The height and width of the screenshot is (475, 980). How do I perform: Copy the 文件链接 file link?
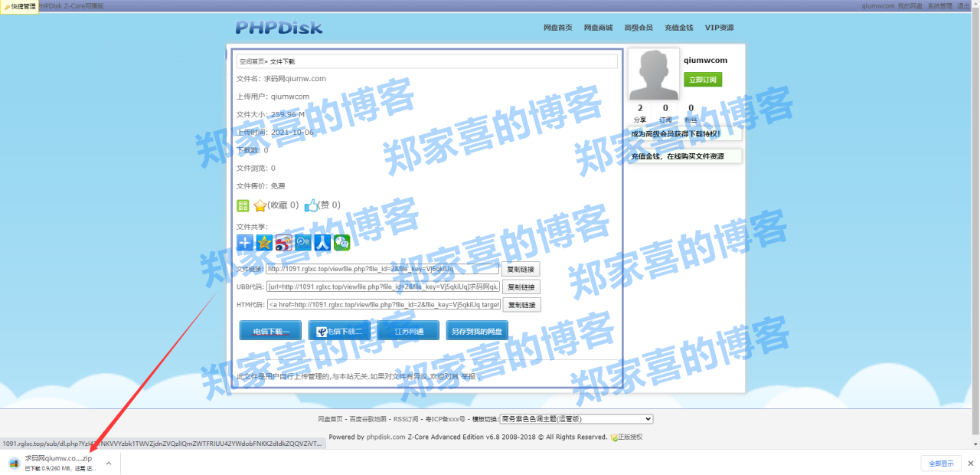coord(521,269)
